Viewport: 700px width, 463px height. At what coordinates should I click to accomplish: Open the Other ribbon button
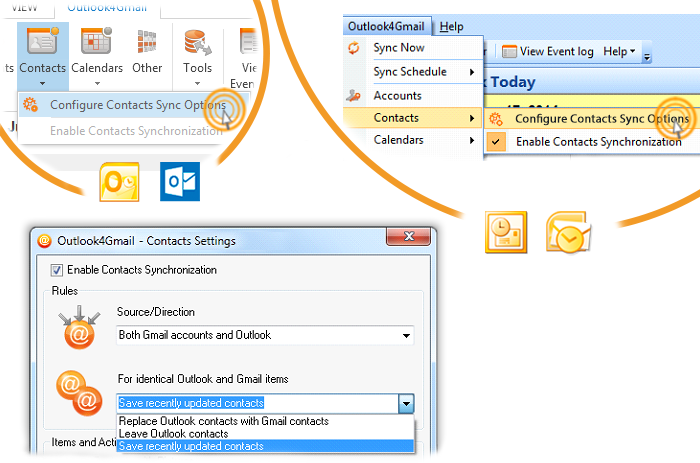147,51
